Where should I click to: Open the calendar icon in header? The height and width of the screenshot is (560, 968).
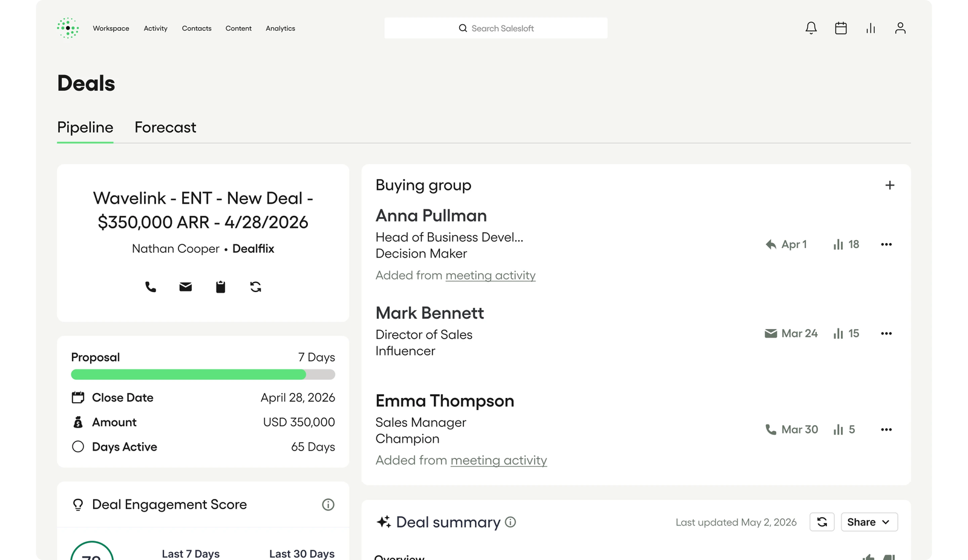click(840, 28)
